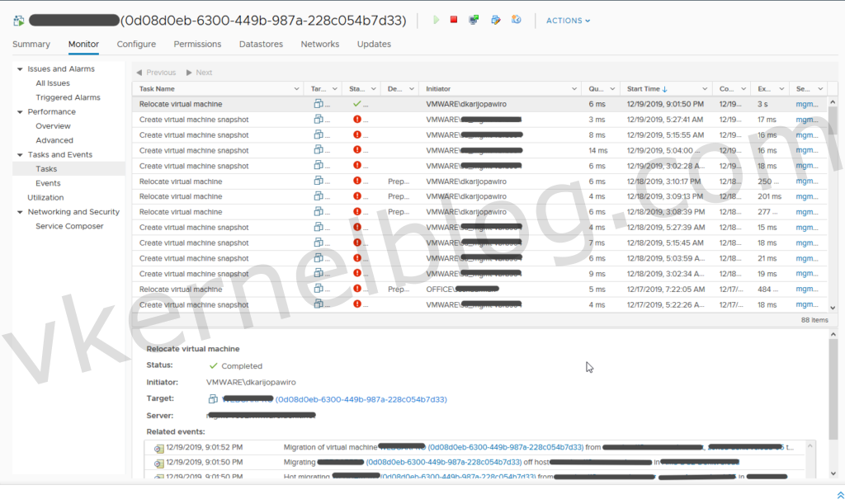Click the Edit Settings icon

pyautogui.click(x=495, y=20)
